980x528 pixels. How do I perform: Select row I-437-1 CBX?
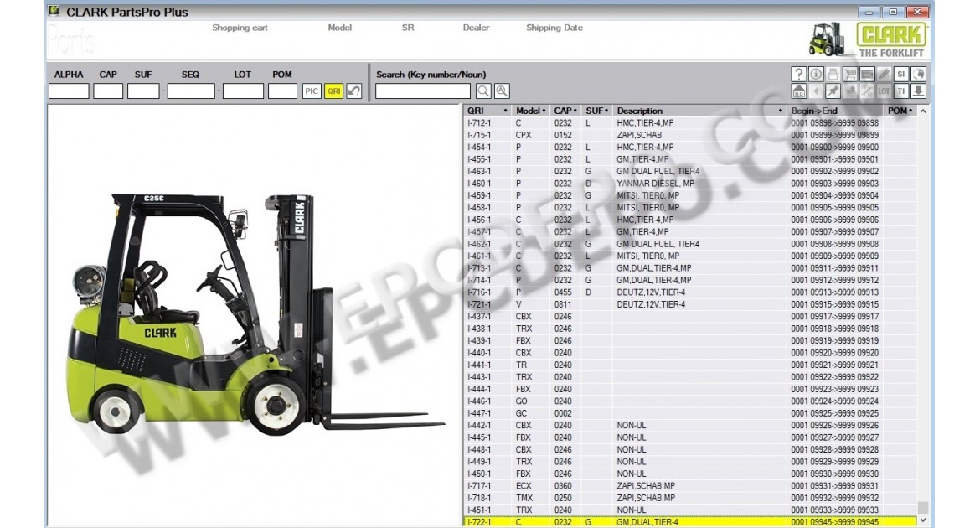point(689,317)
